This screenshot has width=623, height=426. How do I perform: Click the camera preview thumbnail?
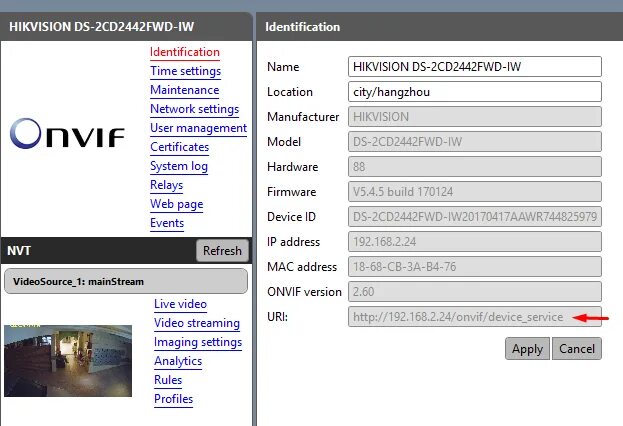tap(68, 361)
